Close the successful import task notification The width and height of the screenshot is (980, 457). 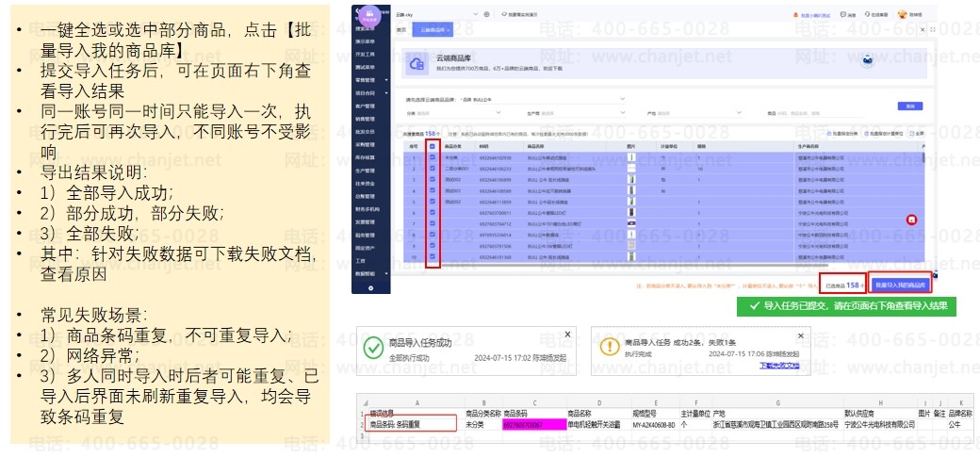[567, 334]
